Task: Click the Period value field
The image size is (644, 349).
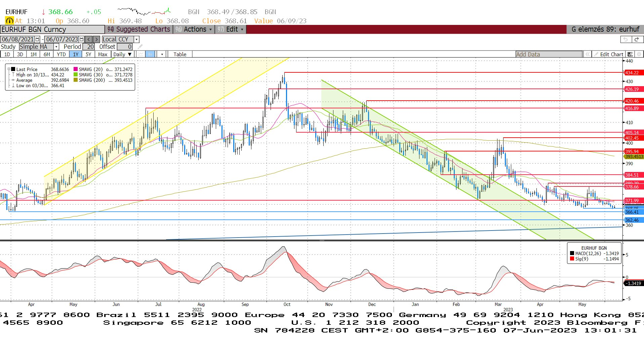Action: coord(89,47)
